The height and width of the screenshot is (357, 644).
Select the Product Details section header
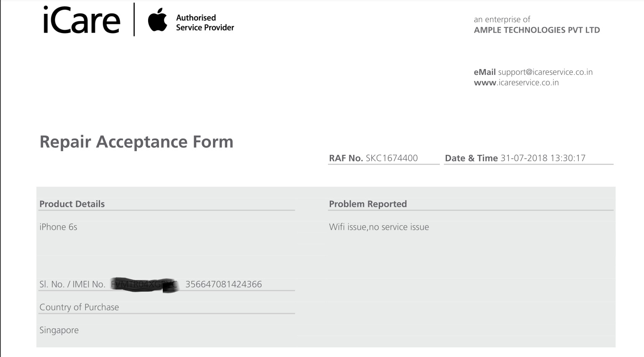point(72,204)
